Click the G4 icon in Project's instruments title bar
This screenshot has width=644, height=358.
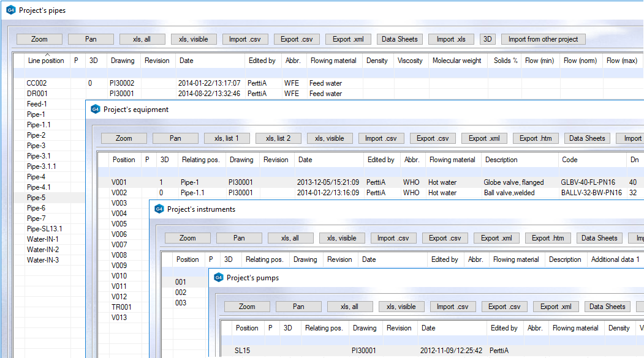[159, 209]
